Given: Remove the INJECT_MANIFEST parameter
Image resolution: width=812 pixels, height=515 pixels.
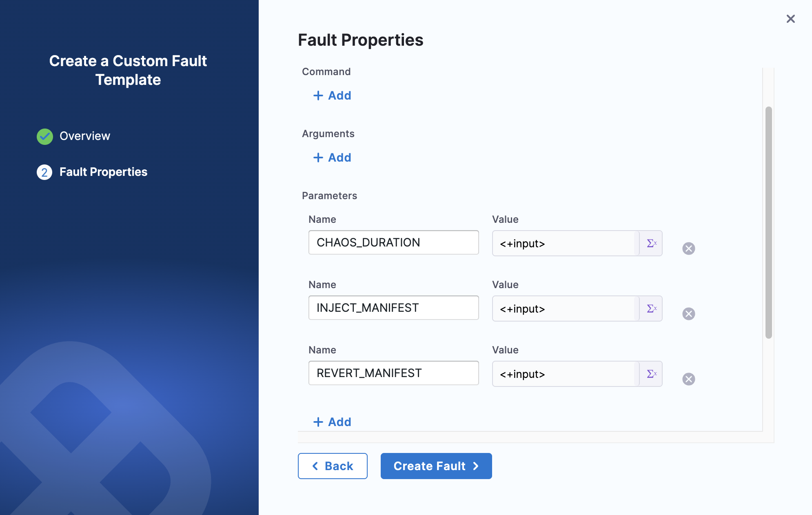Looking at the screenshot, I should (x=689, y=314).
